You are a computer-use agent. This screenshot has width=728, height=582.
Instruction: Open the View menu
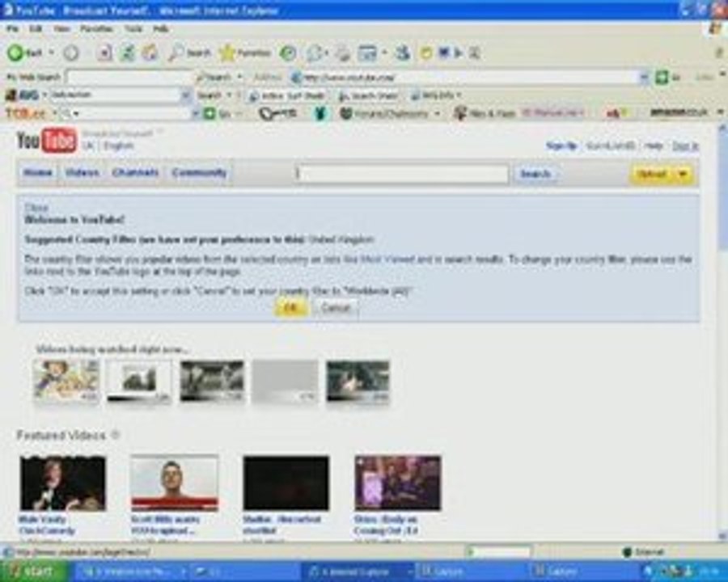pos(61,29)
